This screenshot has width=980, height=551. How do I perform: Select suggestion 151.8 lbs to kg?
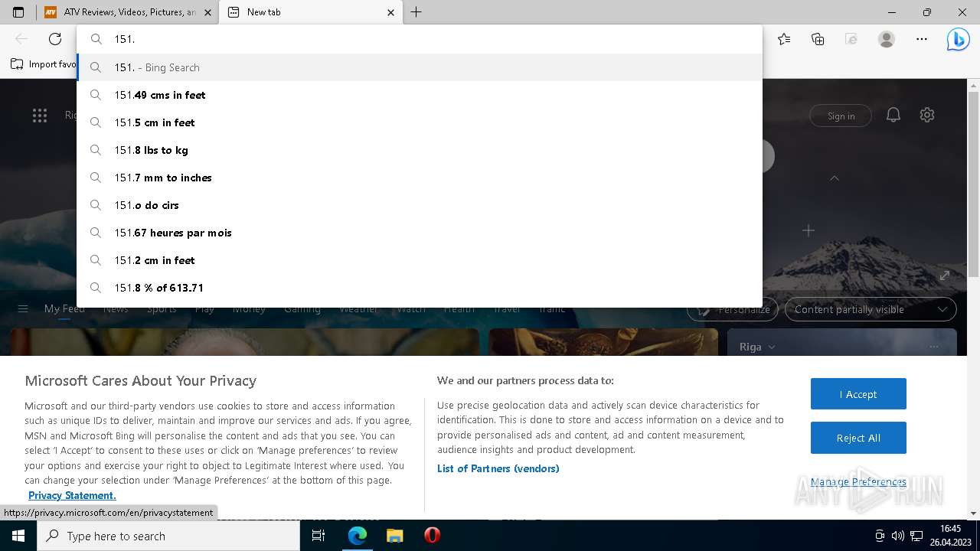(x=420, y=150)
